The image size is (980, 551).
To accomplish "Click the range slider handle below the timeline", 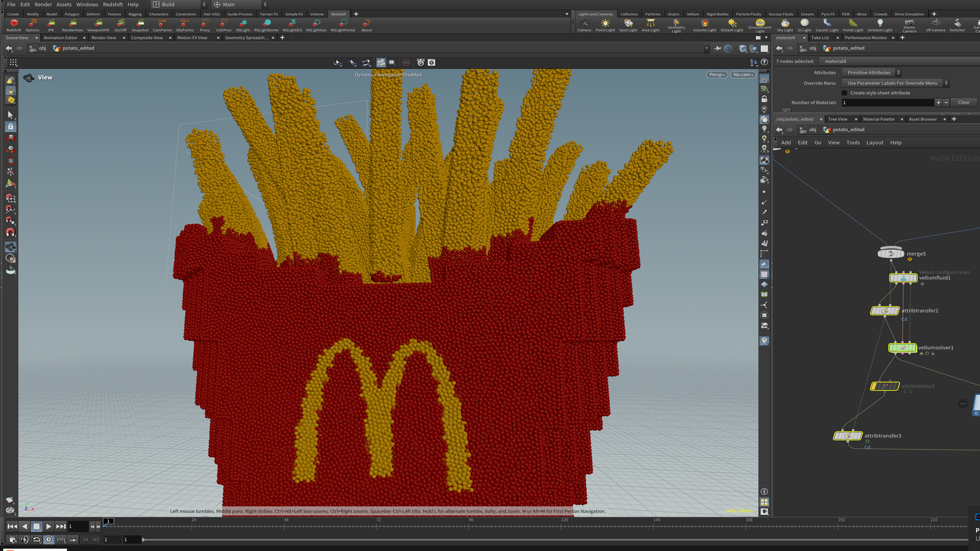I will pyautogui.click(x=143, y=540).
